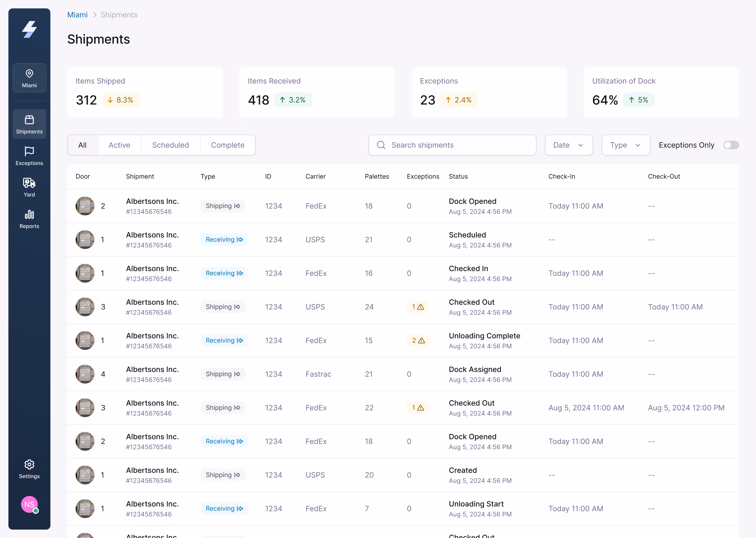Screen dimensions: 756x538
Task: Go to the Yard truck section
Action: click(x=29, y=187)
